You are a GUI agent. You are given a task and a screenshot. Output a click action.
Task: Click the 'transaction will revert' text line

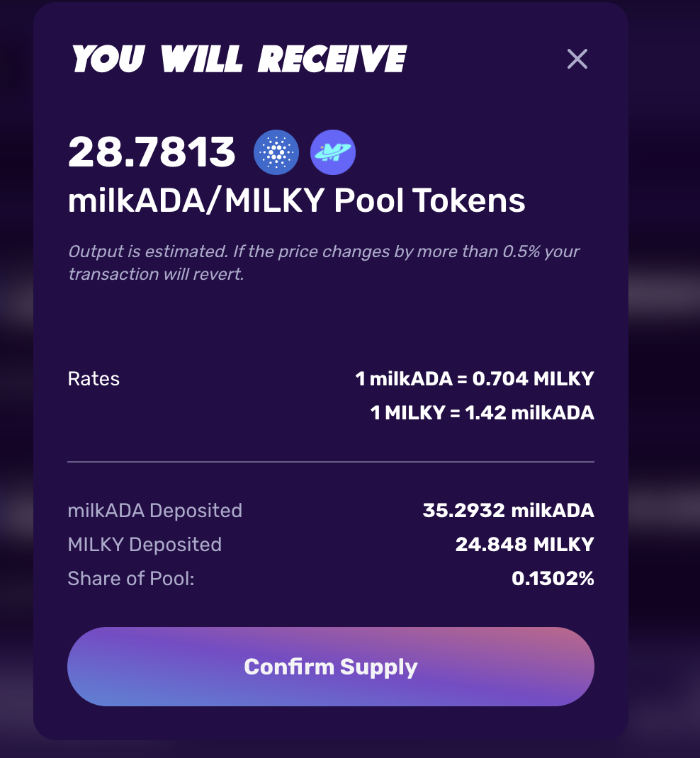pos(156,274)
